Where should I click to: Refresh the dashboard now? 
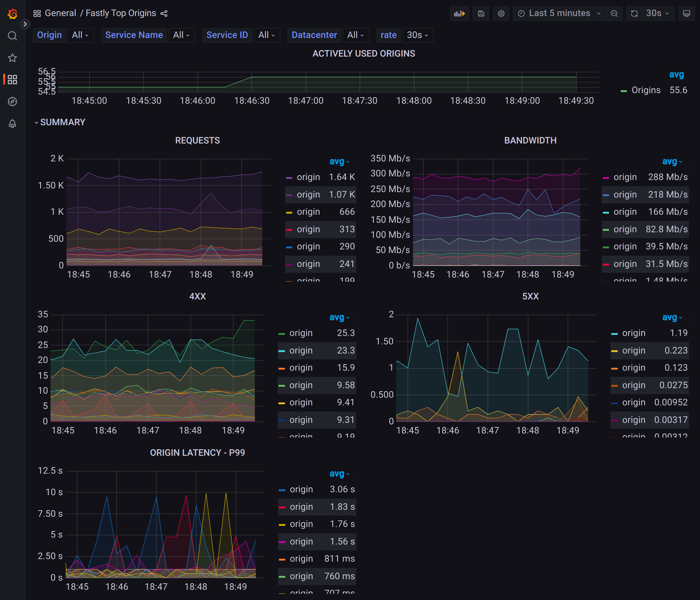[635, 14]
